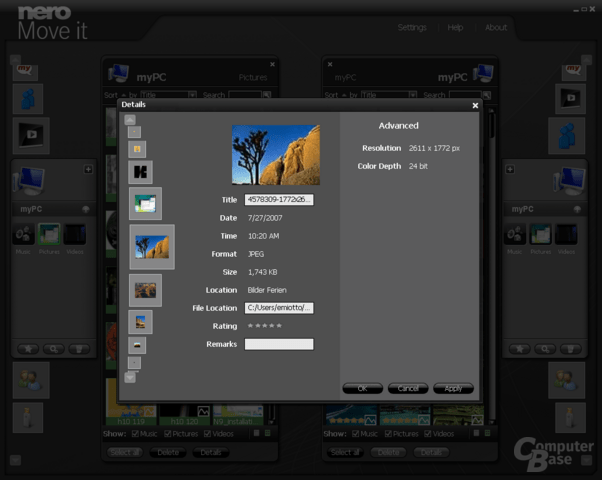This screenshot has width=602, height=480.
Task: Select Videos category in left myPC sidebar
Action: 75,234
